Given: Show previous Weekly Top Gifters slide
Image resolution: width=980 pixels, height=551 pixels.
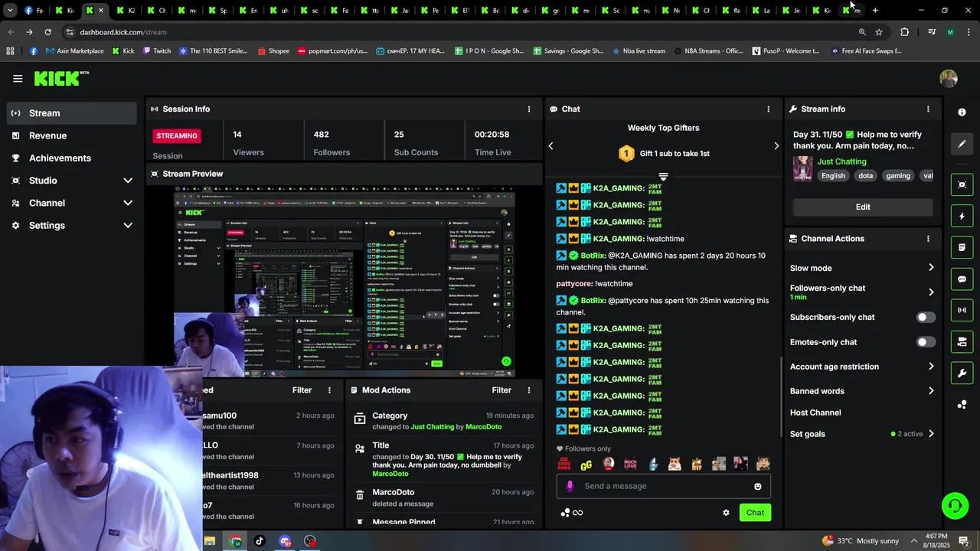Looking at the screenshot, I should click(550, 145).
